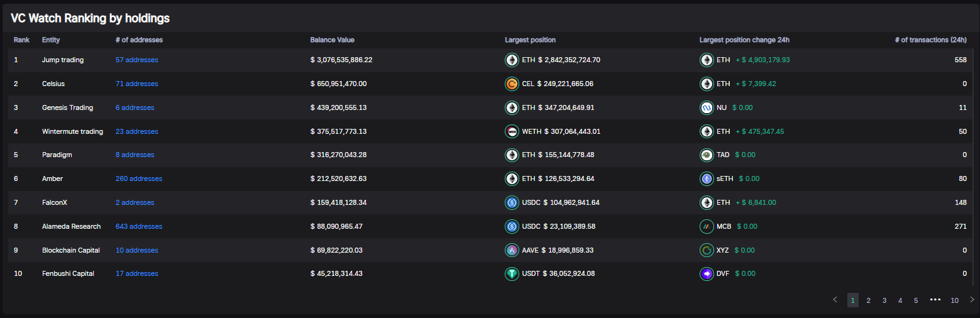
Task: Open Alameda Research's 643 addresses link
Action: click(138, 226)
